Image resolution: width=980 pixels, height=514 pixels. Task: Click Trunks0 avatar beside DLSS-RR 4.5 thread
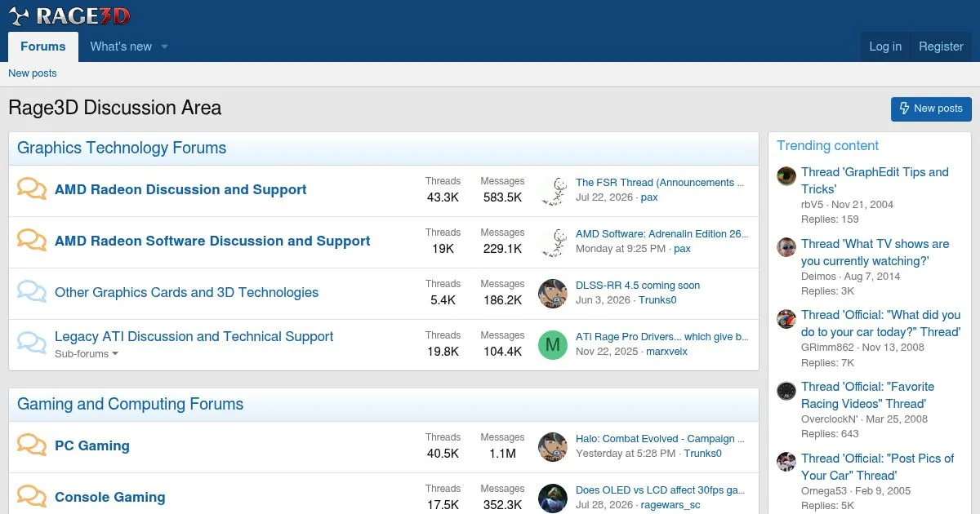(x=553, y=293)
